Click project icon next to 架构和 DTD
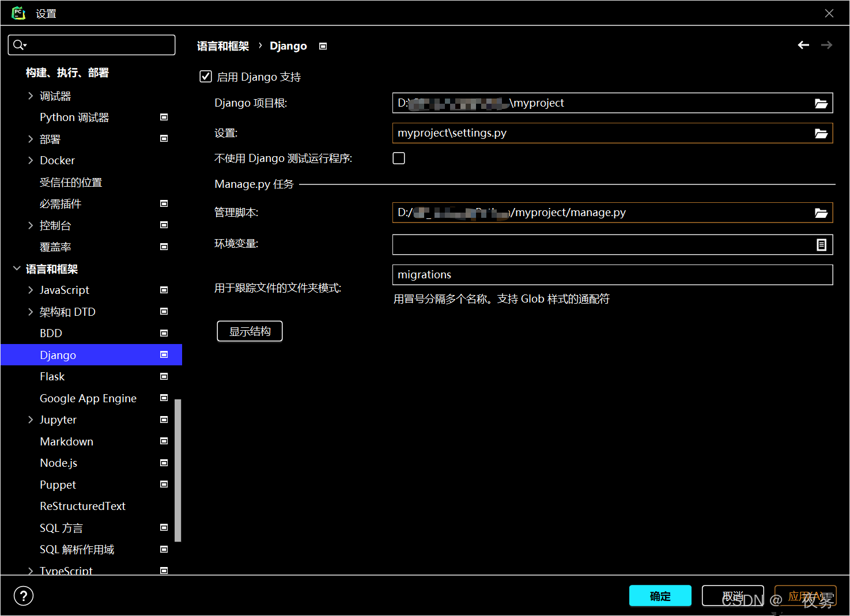Viewport: 850px width, 616px height. (164, 311)
